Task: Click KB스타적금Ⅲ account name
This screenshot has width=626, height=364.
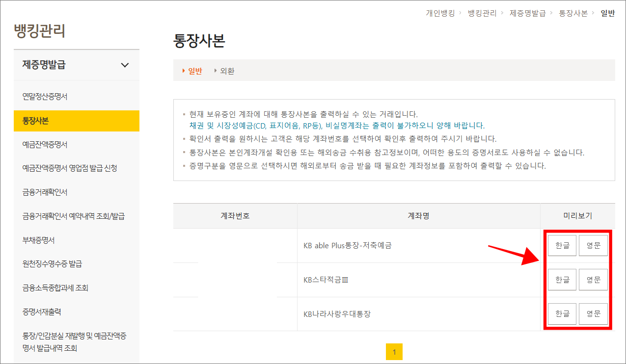Action: pos(326,280)
